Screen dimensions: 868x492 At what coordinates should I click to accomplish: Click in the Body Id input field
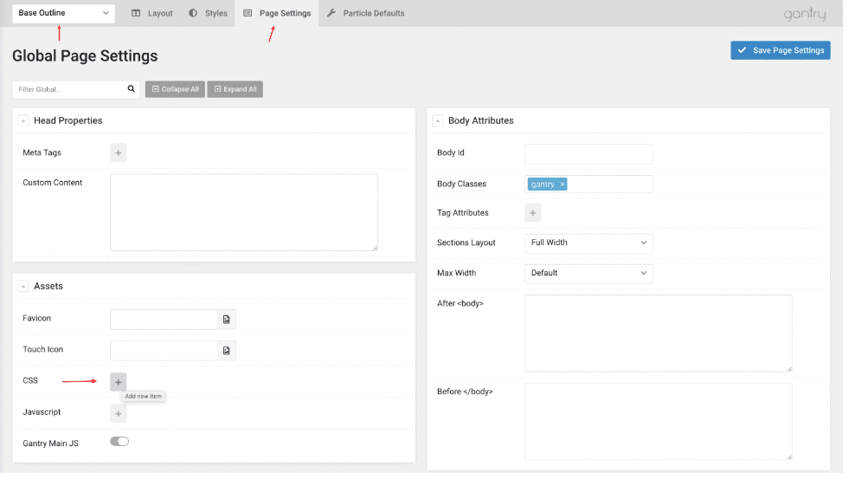(x=588, y=154)
